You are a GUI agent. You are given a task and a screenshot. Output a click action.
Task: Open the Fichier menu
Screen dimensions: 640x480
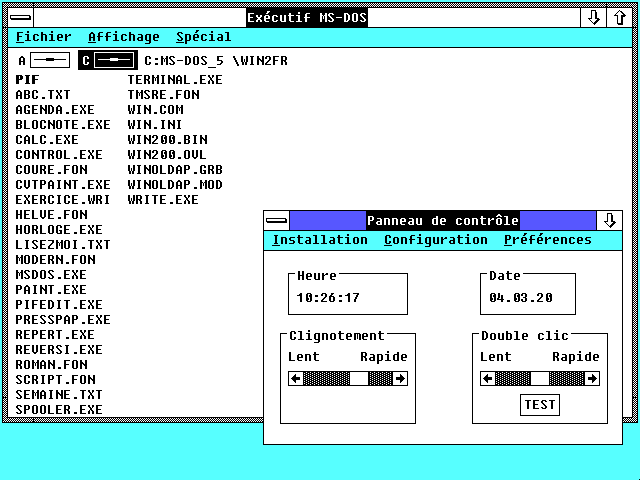click(44, 37)
